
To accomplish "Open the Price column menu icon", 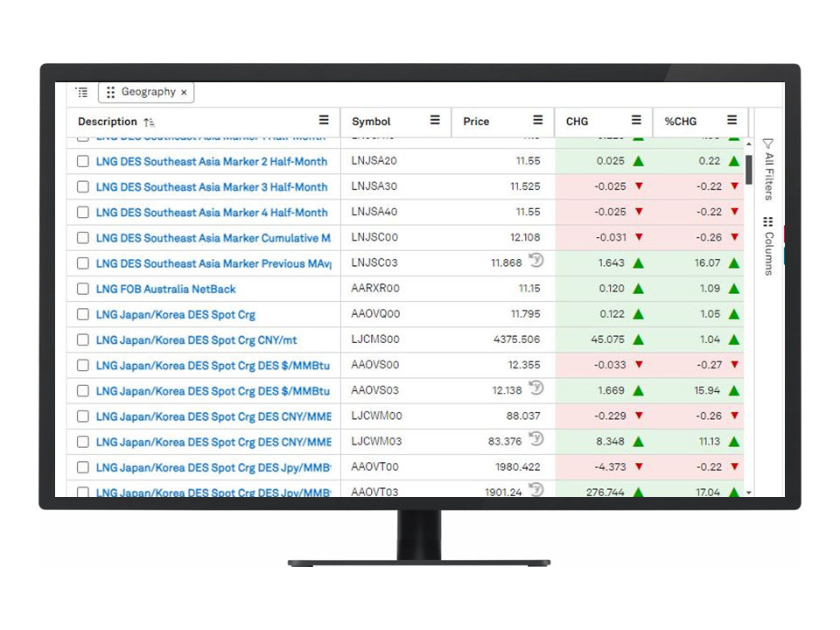I will [538, 121].
